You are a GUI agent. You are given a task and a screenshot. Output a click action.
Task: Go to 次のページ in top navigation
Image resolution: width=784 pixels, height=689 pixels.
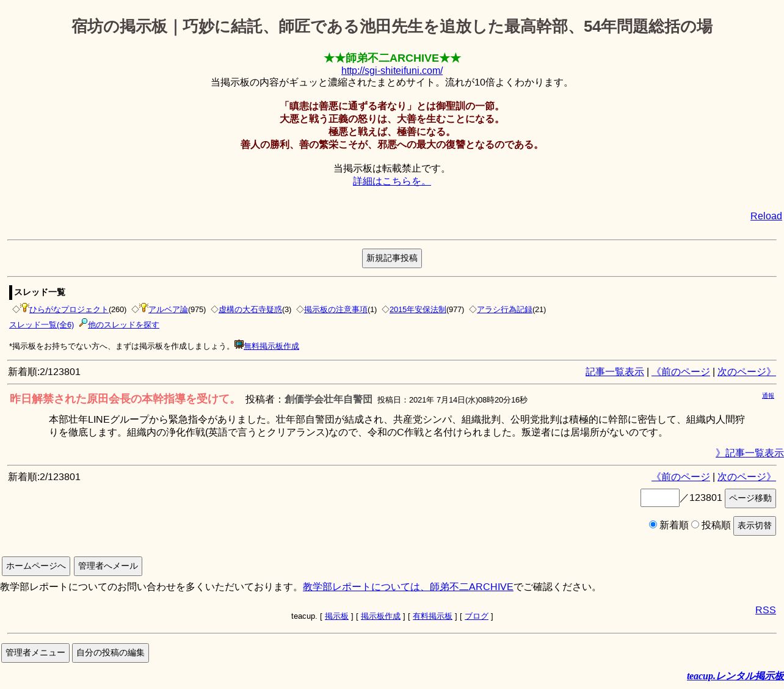tap(747, 372)
